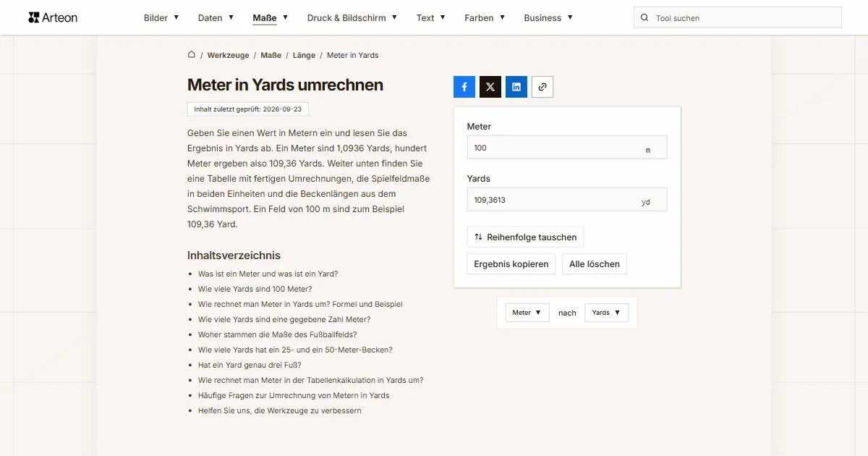Click Alle löschen button
Image resolution: width=868 pixels, height=456 pixels.
(595, 263)
